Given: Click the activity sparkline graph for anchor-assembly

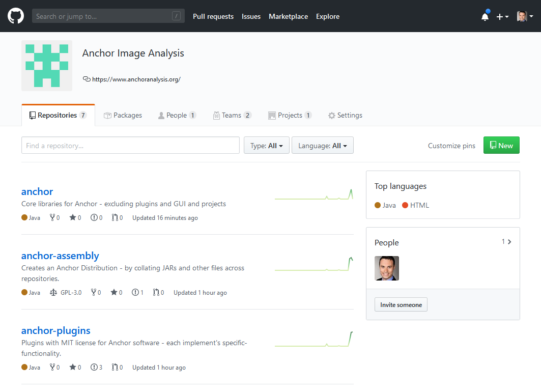Looking at the screenshot, I should click(x=314, y=264).
